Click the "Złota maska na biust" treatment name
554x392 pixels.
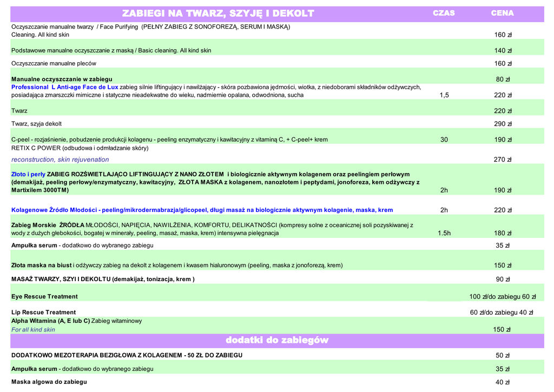[42, 265]
